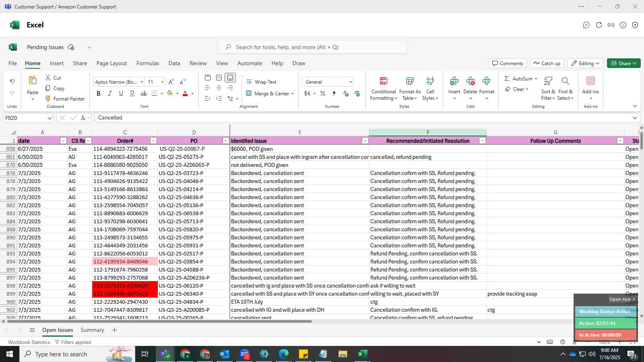The image size is (644, 362).
Task: Click the Catch up button
Action: [x=547, y=63]
